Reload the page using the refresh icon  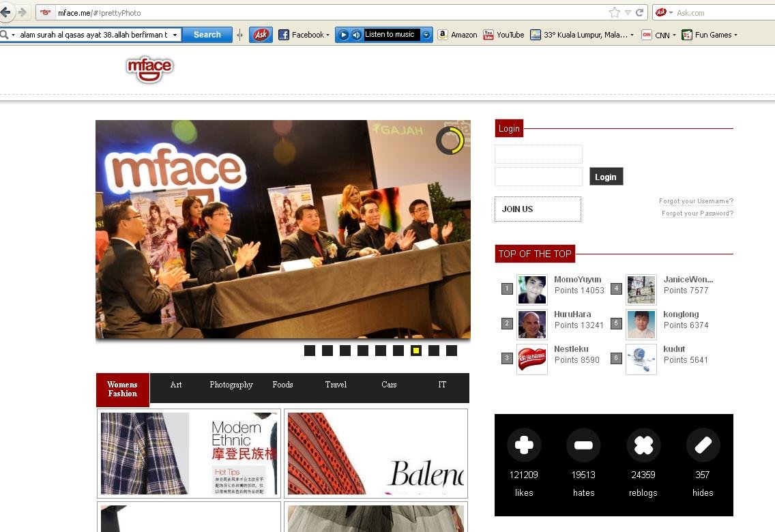[640, 12]
